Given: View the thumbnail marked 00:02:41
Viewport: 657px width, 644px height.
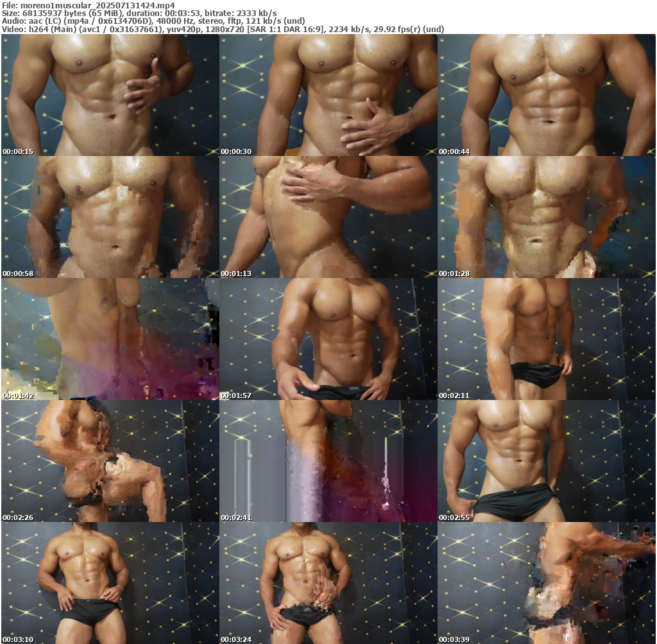Looking at the screenshot, I should coord(328,461).
